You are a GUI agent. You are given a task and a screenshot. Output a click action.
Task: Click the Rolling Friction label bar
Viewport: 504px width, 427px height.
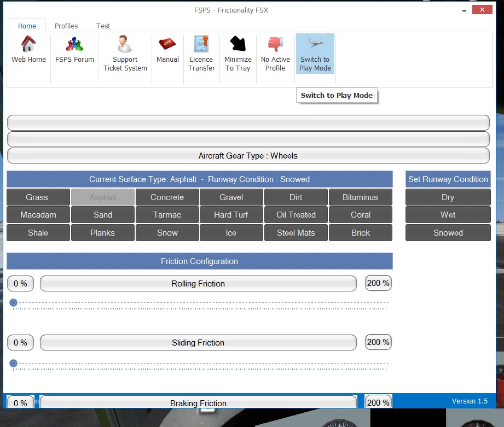198,284
